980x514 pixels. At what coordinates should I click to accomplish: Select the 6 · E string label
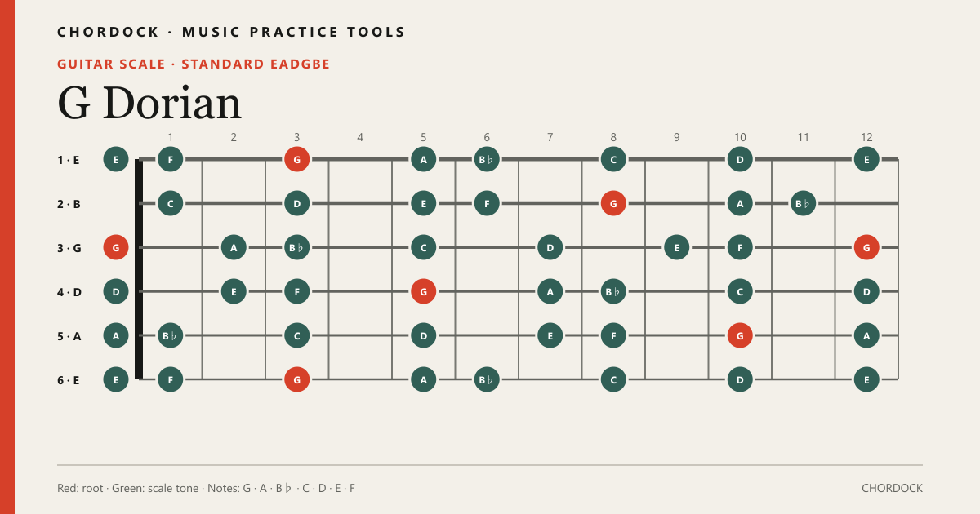click(69, 379)
